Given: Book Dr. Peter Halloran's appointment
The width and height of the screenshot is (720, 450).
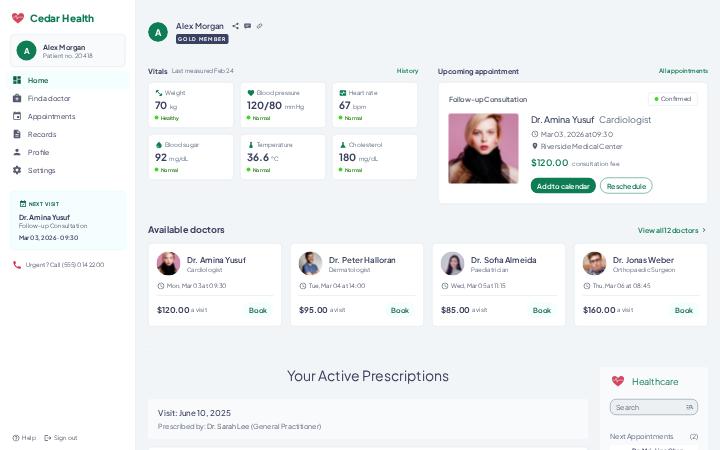Looking at the screenshot, I should point(399,310).
